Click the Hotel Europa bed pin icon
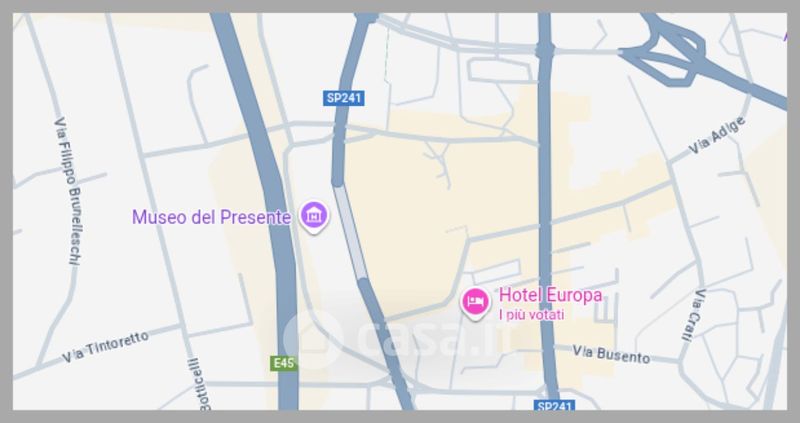Viewport: 800px width, 423px height. click(x=475, y=303)
